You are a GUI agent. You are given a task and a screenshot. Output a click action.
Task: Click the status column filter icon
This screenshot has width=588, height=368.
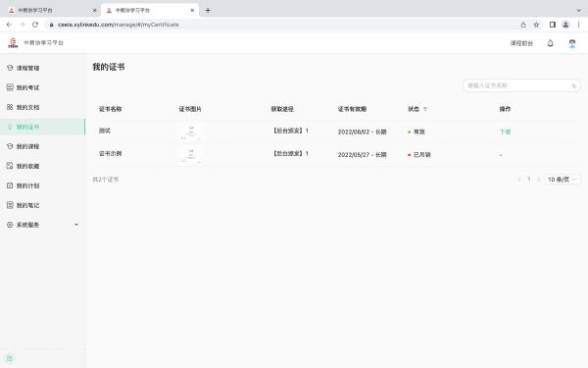tap(425, 109)
